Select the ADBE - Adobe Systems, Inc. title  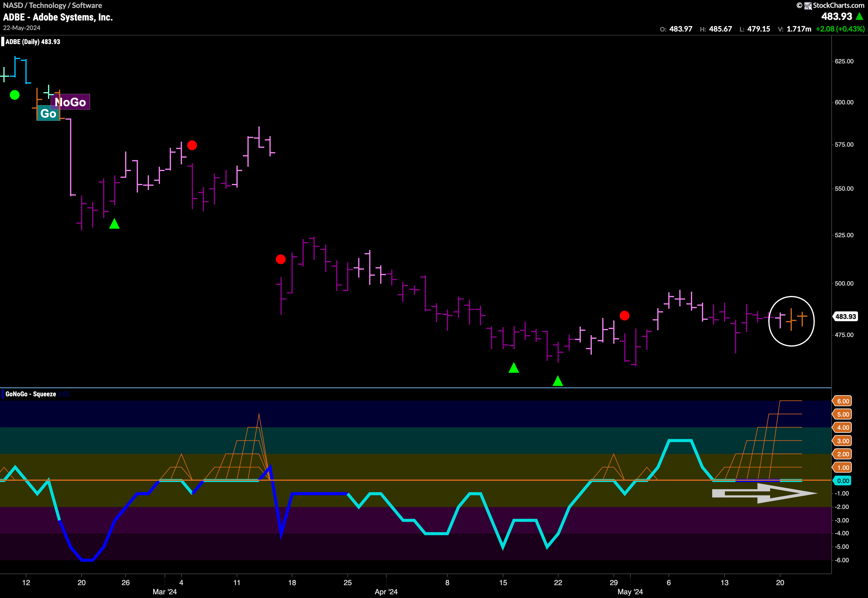[x=58, y=17]
